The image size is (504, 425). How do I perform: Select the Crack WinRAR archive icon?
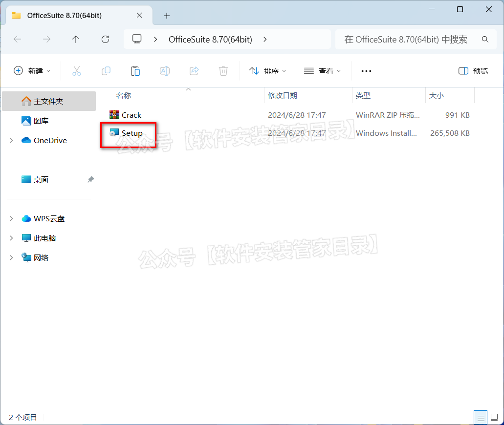(x=114, y=114)
